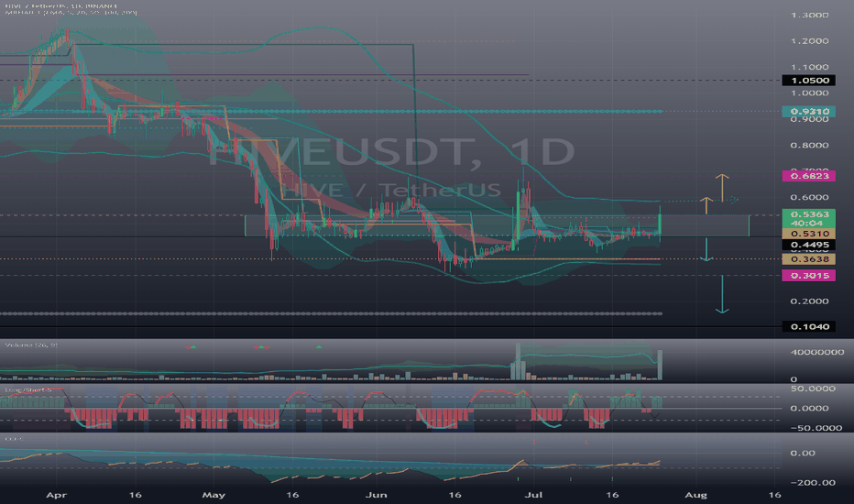Click the 0.6000 price axis value
This screenshot has height=504, width=854.
tap(809, 197)
